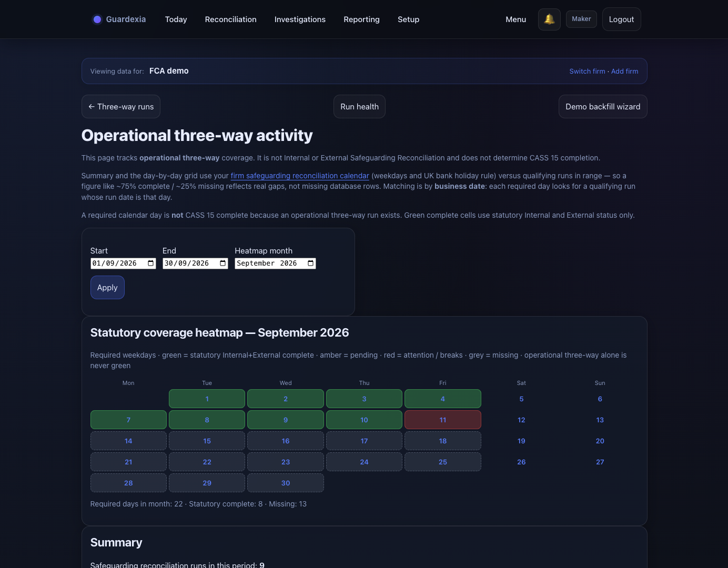Screen dimensions: 728x568
Task: Open firm safeguarding reconciliation calendar link
Action: [x=300, y=176]
